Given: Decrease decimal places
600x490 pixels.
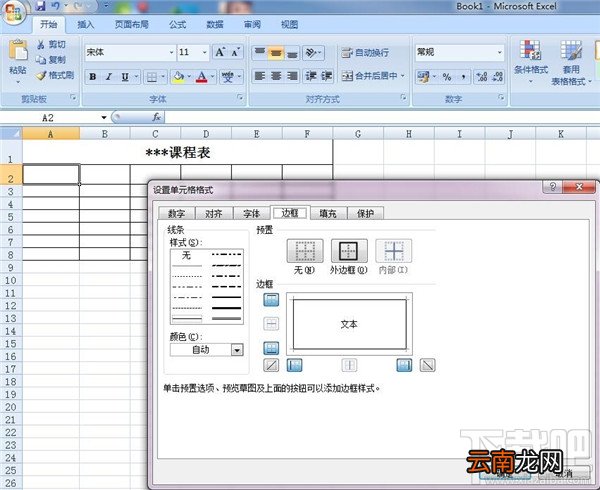Looking at the screenshot, I should (x=497, y=77).
